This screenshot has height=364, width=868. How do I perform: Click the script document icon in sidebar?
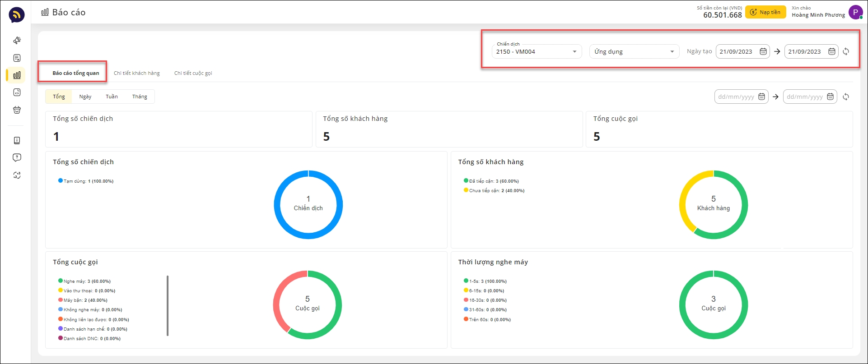(17, 58)
